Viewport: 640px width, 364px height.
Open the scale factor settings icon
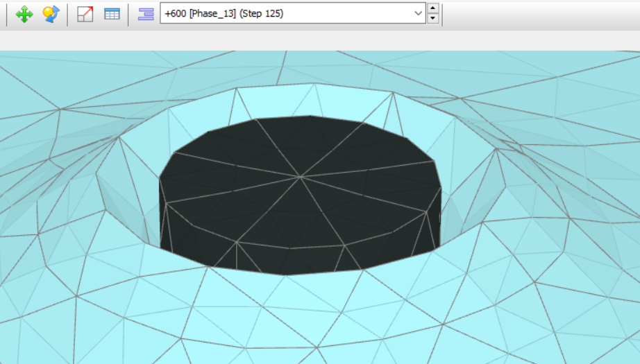85,15
